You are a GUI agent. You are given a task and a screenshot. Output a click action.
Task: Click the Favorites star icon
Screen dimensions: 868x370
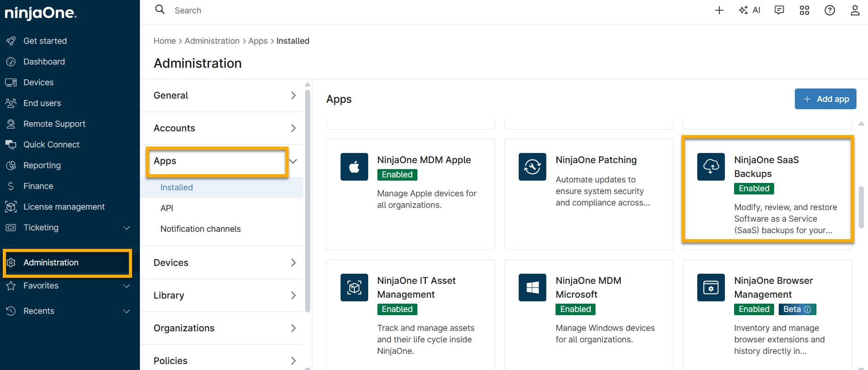(x=11, y=286)
